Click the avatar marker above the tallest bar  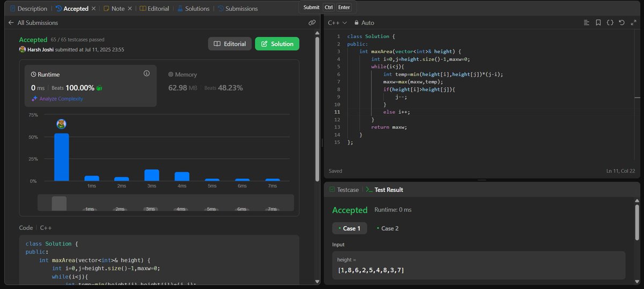(x=62, y=124)
